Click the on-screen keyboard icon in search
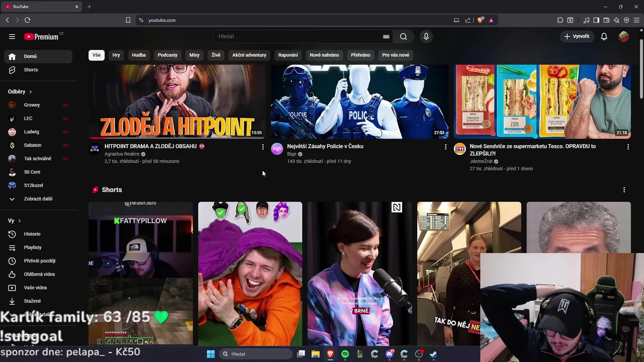 coord(386,36)
